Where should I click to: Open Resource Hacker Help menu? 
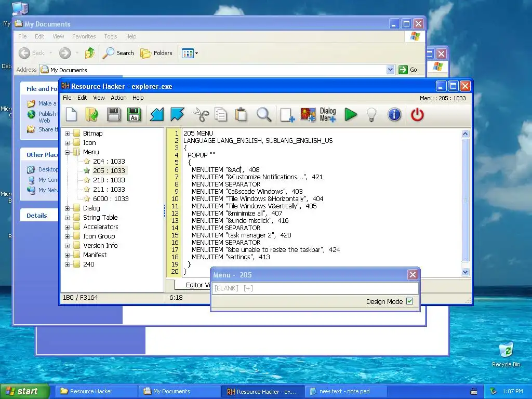pyautogui.click(x=138, y=98)
